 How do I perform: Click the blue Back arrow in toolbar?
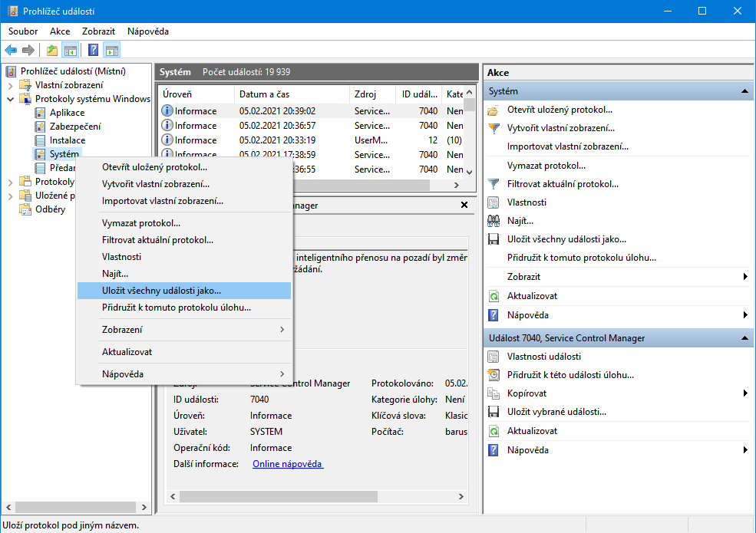tap(11, 51)
